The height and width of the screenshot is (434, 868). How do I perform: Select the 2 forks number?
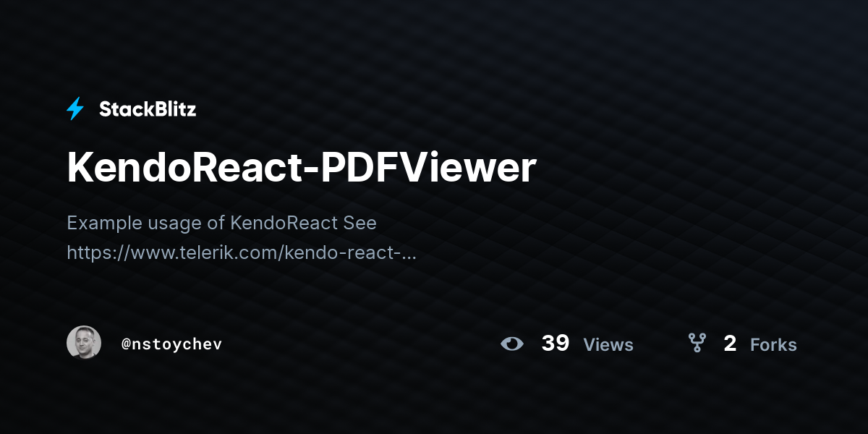[730, 344]
